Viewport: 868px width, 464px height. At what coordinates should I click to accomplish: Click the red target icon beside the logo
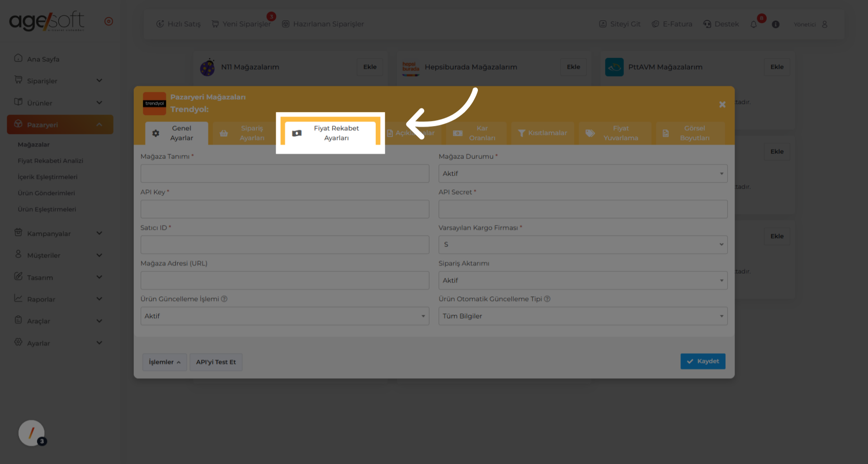tap(108, 21)
